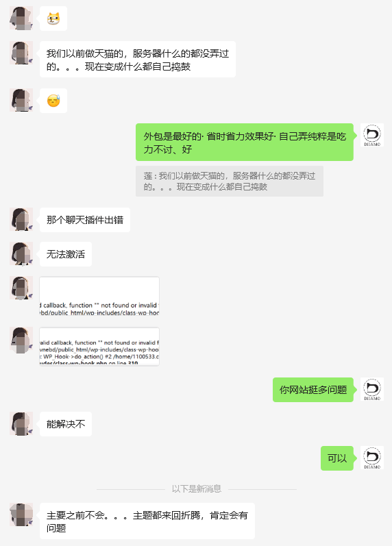392x546 pixels.
Task: Open DIIAMO avatar next to outsourcing message
Action: point(372,135)
